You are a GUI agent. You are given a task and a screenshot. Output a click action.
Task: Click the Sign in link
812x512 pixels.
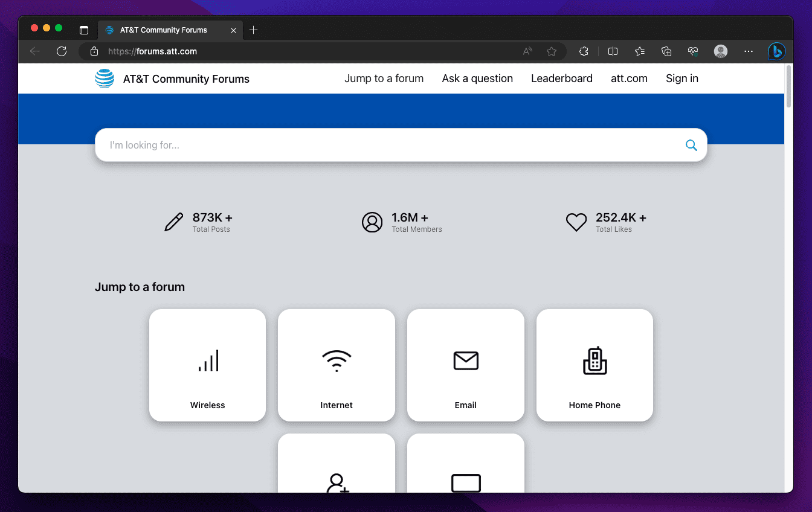click(x=681, y=78)
